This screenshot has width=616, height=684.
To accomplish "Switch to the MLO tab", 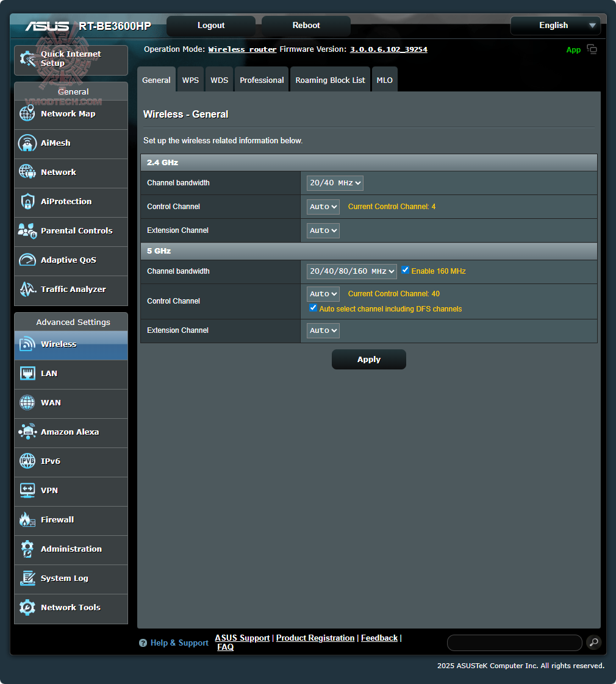I will click(x=385, y=80).
